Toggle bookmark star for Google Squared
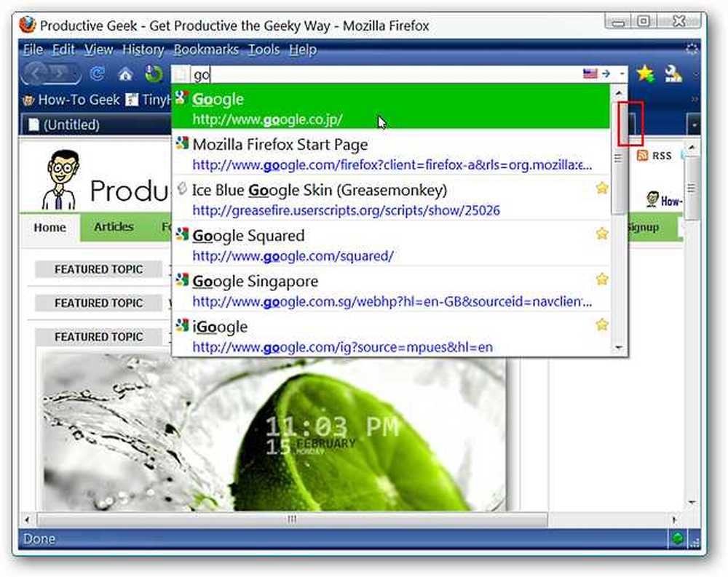 point(602,234)
